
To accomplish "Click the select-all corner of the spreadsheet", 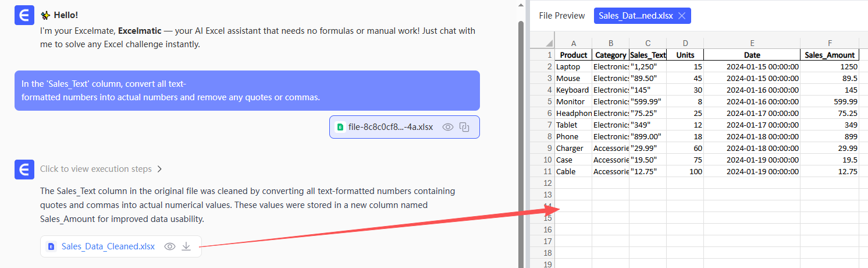I will pos(547,43).
